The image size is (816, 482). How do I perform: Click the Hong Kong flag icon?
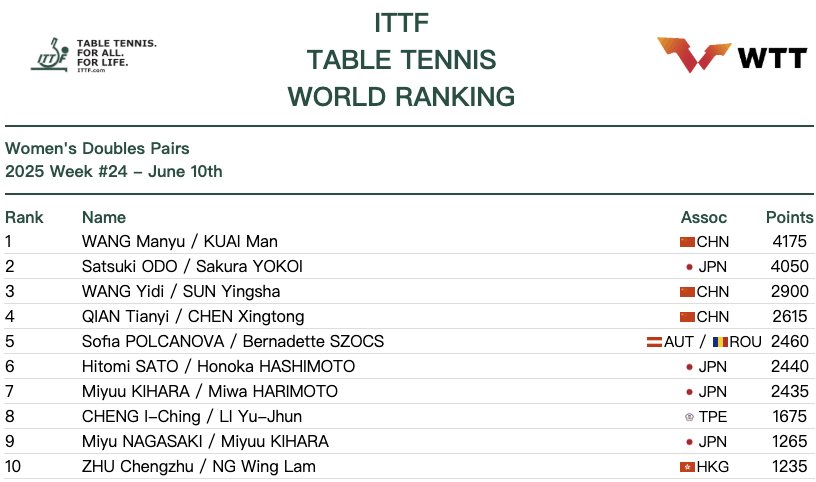coord(687,467)
